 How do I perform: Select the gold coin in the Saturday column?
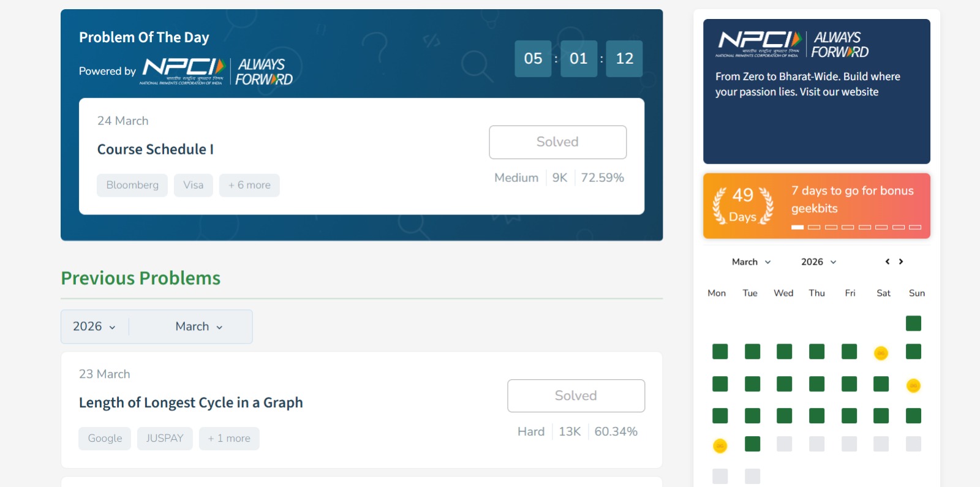[881, 353]
